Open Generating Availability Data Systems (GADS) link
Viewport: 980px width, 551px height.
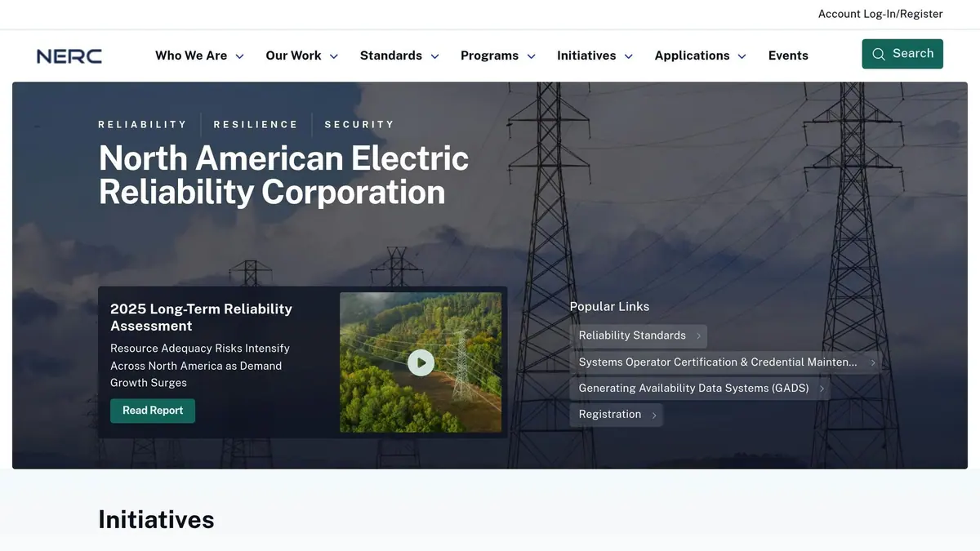700,389
